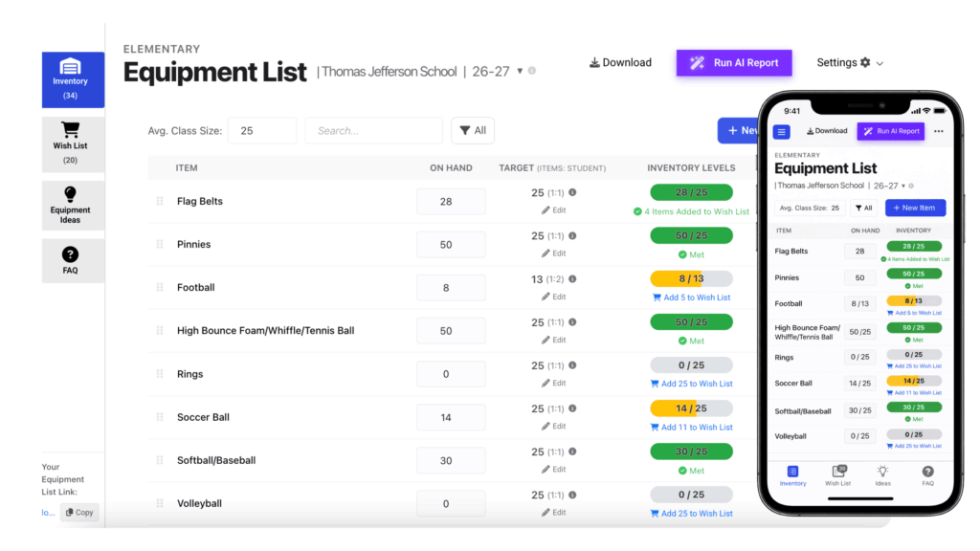Click ON HAND column header on desktop

click(x=451, y=168)
